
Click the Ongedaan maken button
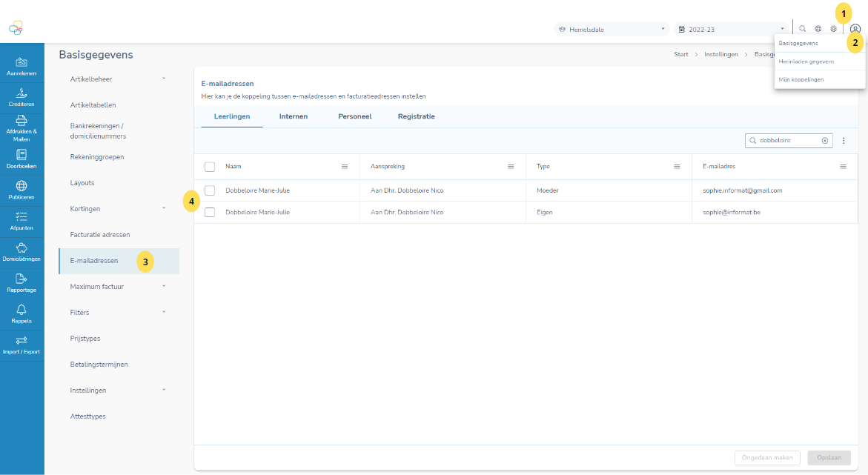(767, 458)
